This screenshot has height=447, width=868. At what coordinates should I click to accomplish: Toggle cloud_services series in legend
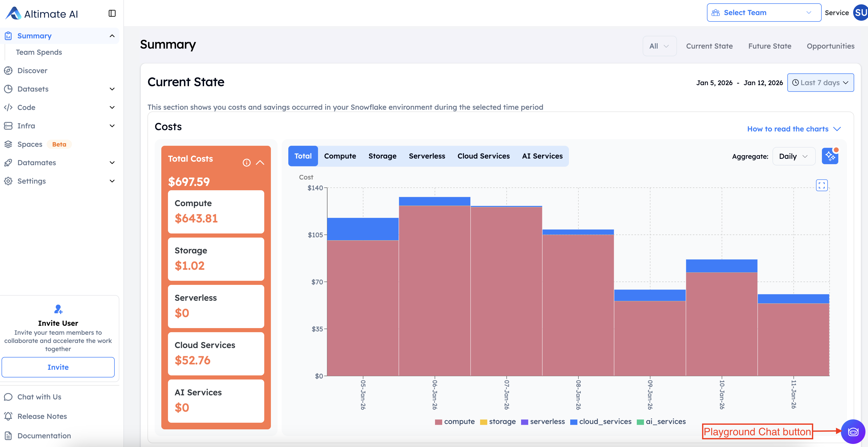(x=601, y=421)
